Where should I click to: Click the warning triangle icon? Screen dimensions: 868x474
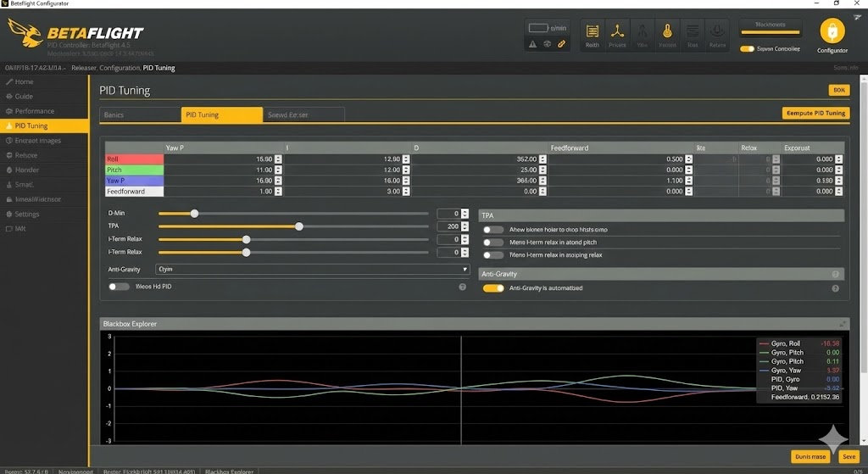click(x=532, y=44)
